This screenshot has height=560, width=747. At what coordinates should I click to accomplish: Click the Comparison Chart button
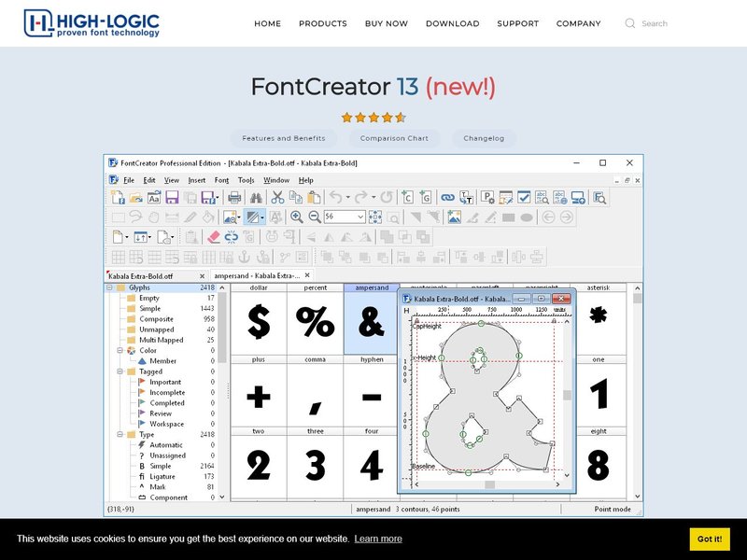pyautogui.click(x=394, y=138)
